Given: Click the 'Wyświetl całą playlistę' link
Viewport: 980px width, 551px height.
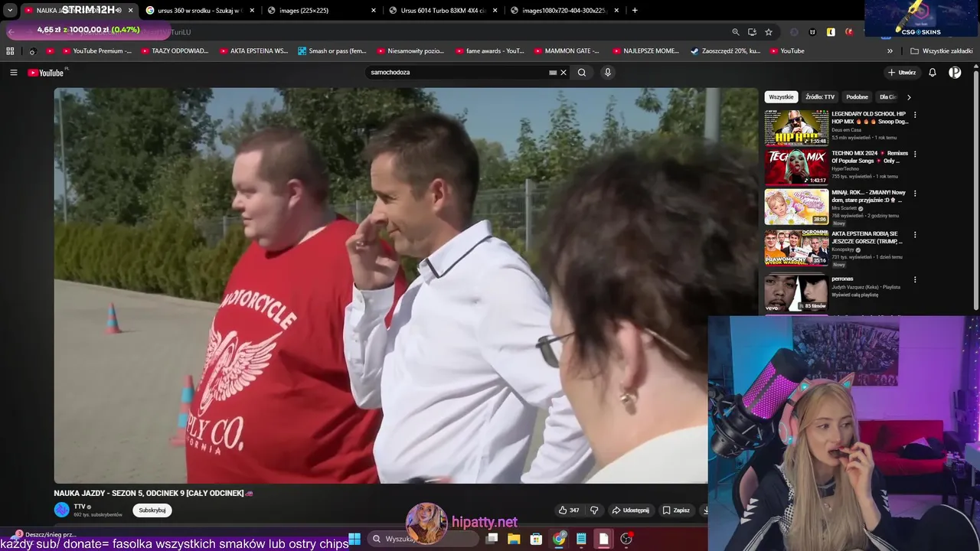Looking at the screenshot, I should click(855, 295).
